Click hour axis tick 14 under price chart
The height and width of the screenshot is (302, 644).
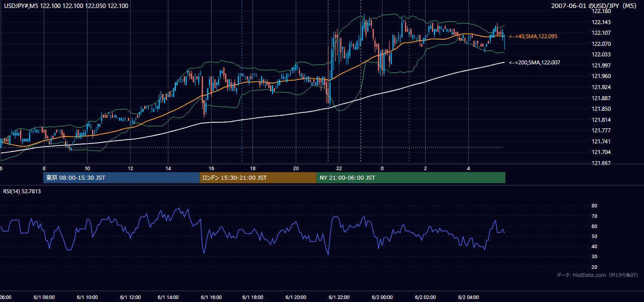point(169,168)
